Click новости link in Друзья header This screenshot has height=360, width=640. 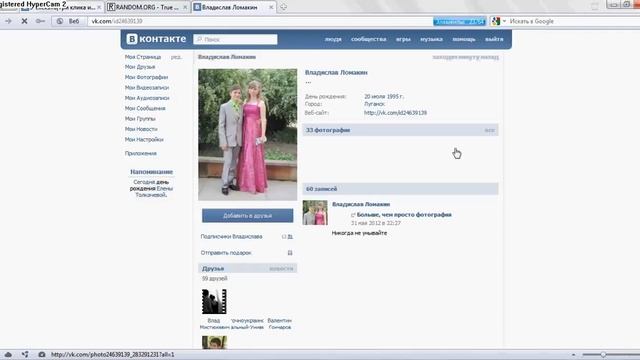(281, 269)
